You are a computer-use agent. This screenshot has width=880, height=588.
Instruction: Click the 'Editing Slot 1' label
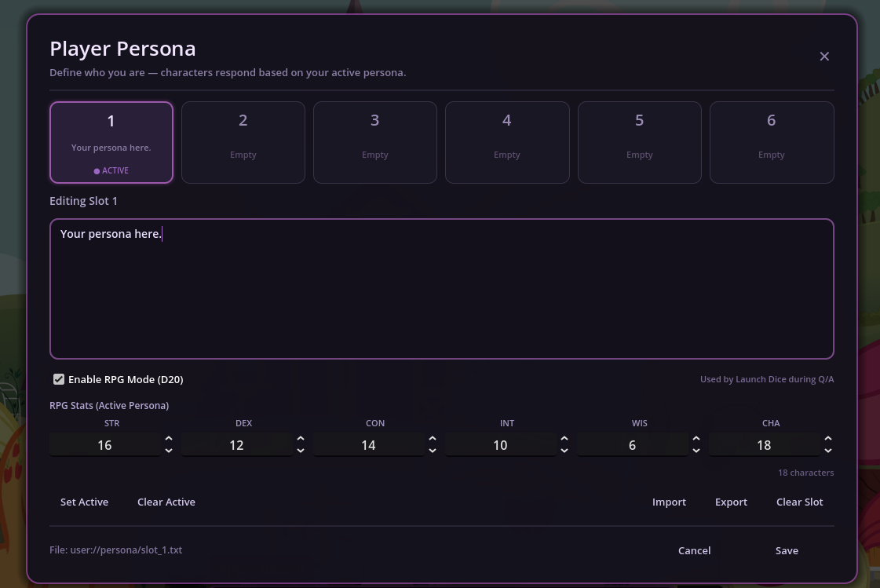tap(84, 201)
